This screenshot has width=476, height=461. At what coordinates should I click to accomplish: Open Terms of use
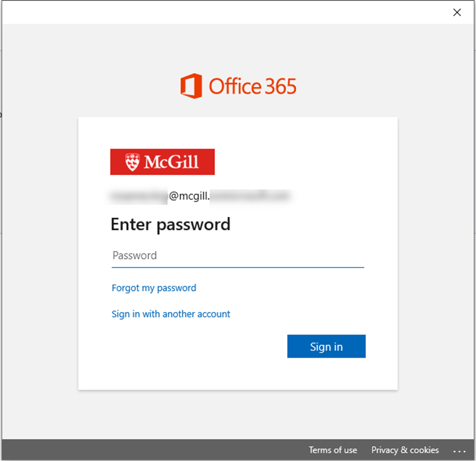(x=333, y=450)
